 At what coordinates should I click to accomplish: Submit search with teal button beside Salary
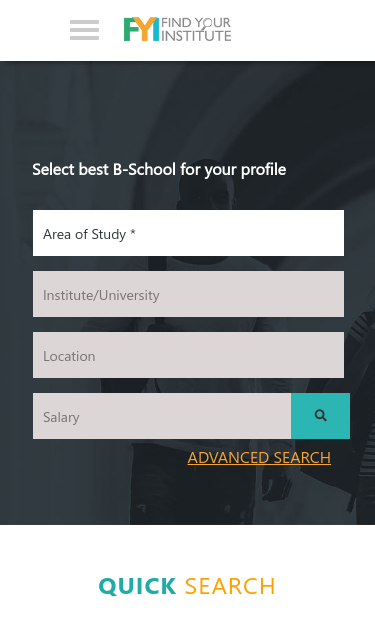point(320,416)
